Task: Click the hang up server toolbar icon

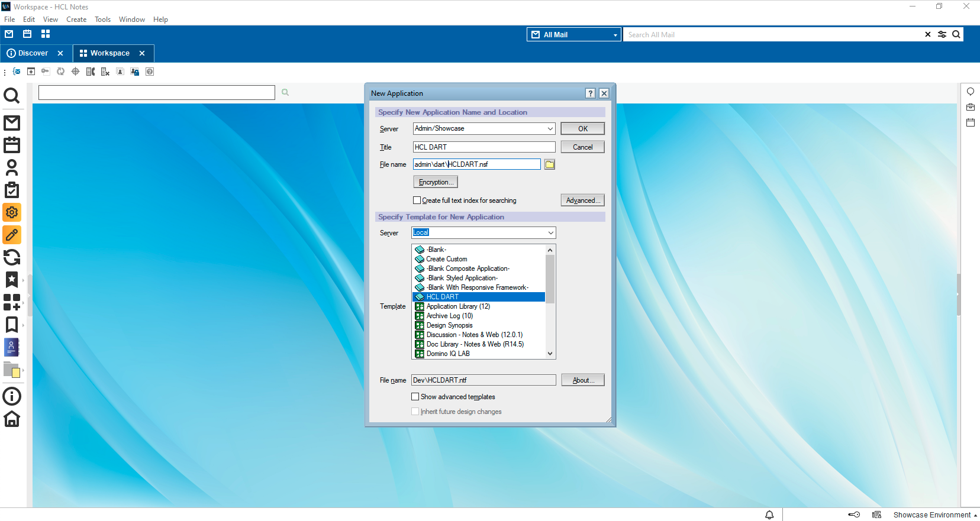Action: pyautogui.click(x=105, y=72)
